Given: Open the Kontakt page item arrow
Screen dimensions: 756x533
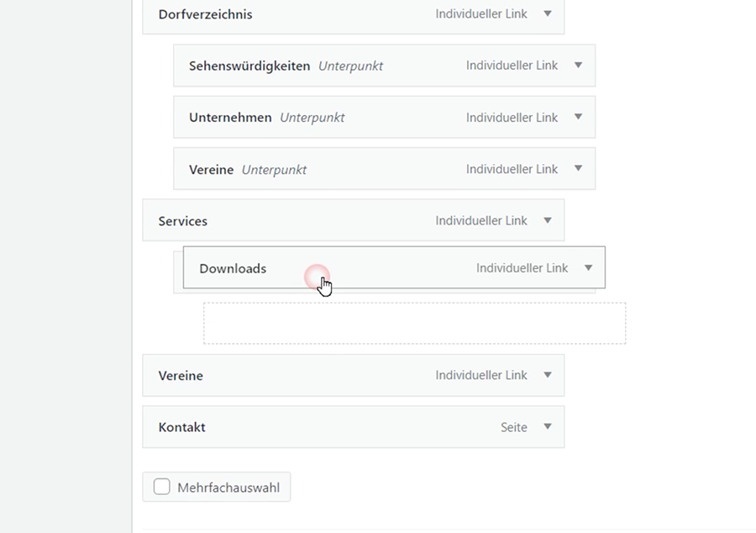Looking at the screenshot, I should [548, 427].
